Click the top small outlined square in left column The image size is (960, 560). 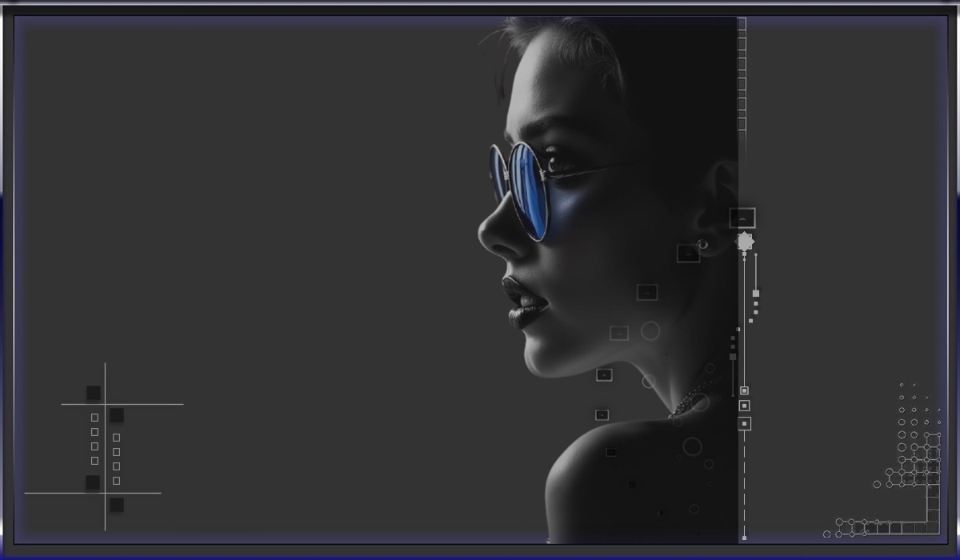pos(94,418)
